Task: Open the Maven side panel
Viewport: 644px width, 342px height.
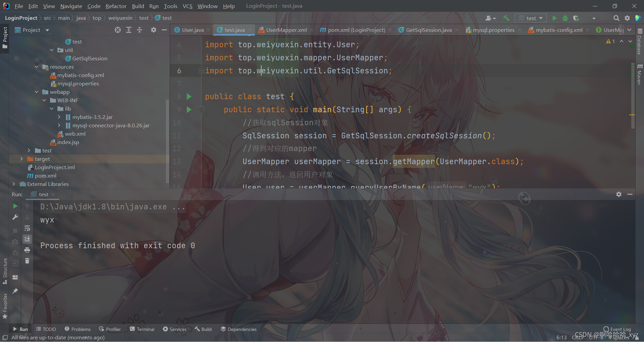Action: tap(640, 74)
